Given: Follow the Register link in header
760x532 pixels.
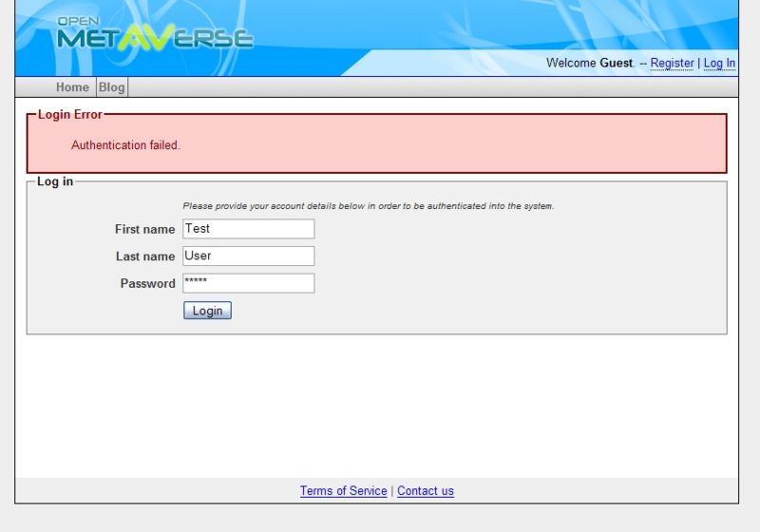Looking at the screenshot, I should click(672, 64).
